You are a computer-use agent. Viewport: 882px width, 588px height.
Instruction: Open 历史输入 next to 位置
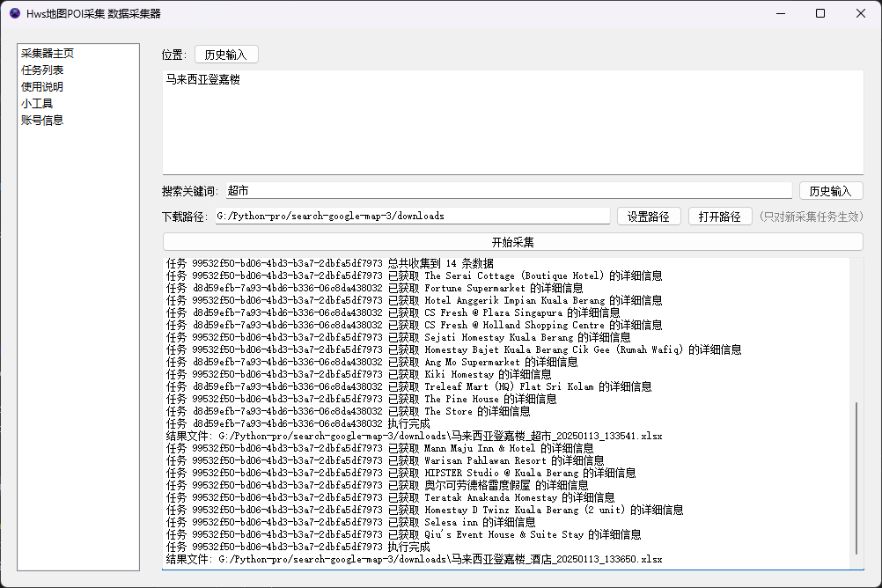pyautogui.click(x=228, y=54)
